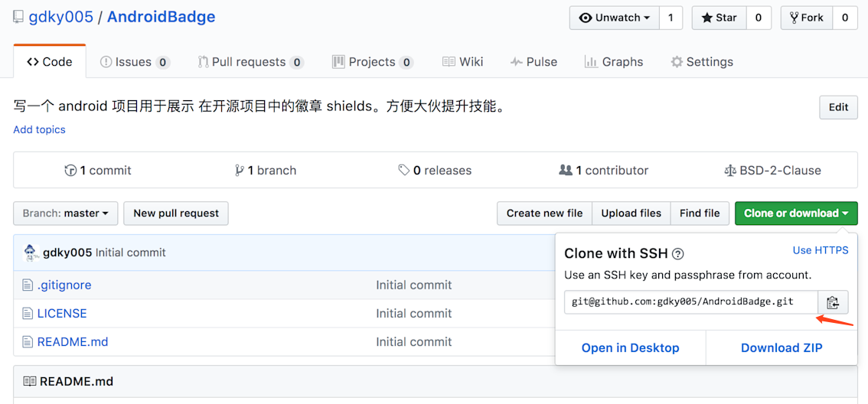The height and width of the screenshot is (404, 868).
Task: View the 1 branch list
Action: pyautogui.click(x=266, y=171)
